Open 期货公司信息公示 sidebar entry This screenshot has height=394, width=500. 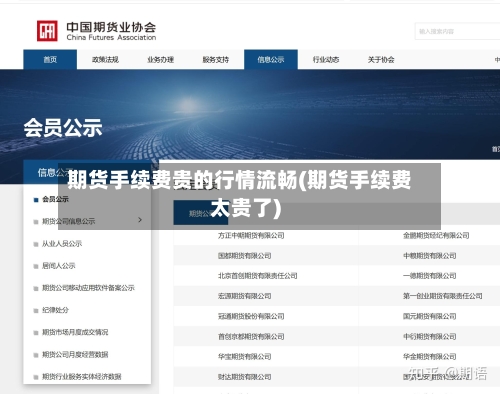(68, 221)
